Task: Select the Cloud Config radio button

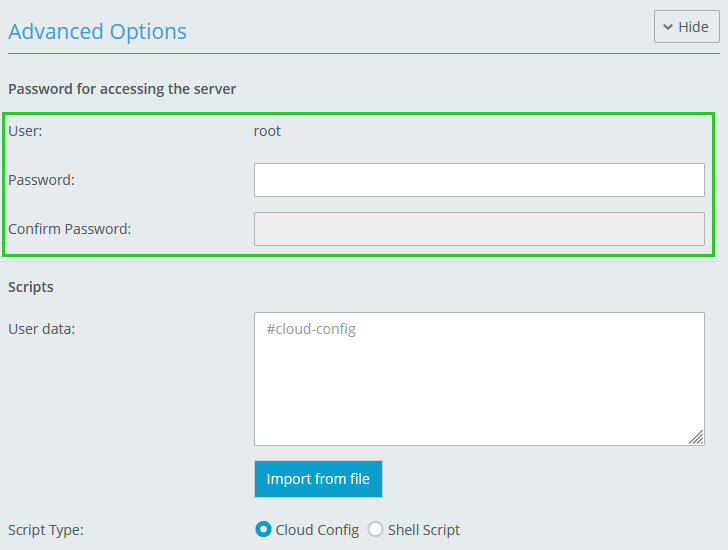Action: click(x=264, y=530)
